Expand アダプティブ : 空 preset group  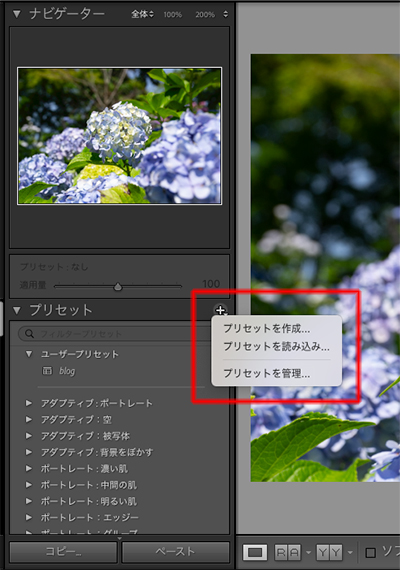(29, 419)
